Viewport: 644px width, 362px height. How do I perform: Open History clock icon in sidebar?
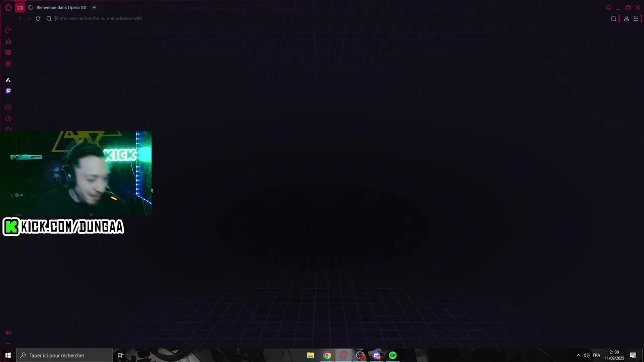point(8,119)
